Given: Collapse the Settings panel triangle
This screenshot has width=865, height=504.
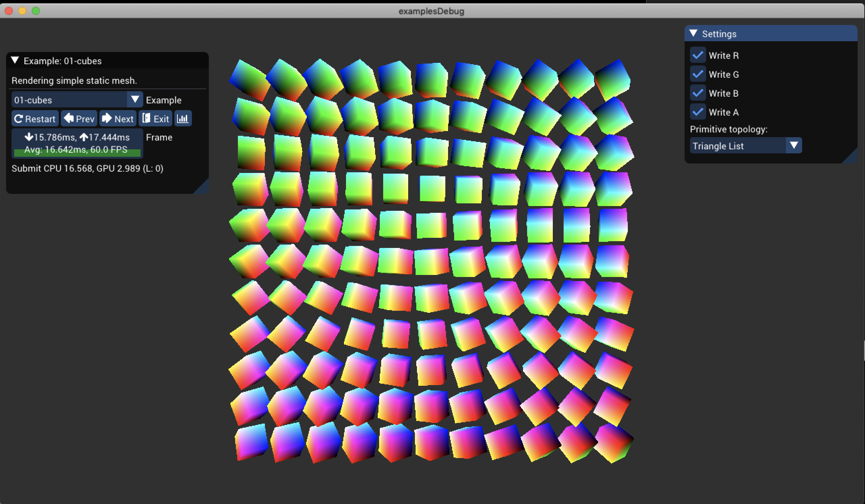Looking at the screenshot, I should 693,33.
